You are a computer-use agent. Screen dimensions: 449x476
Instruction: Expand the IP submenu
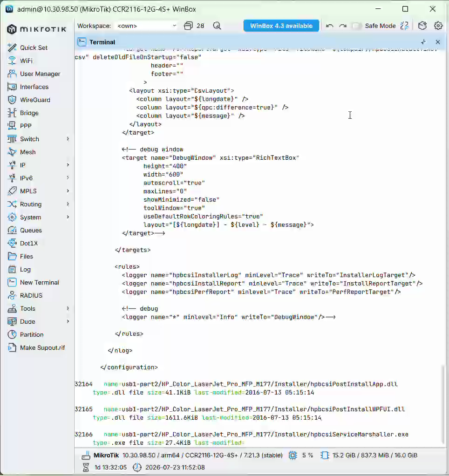coord(68,165)
